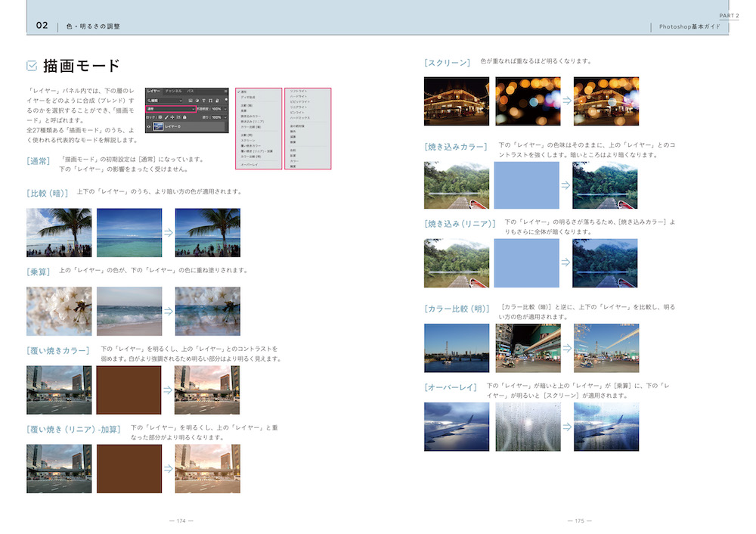This screenshot has width=756, height=534.
Task: Click the adjustment layer filter icon
Action: click(x=197, y=101)
